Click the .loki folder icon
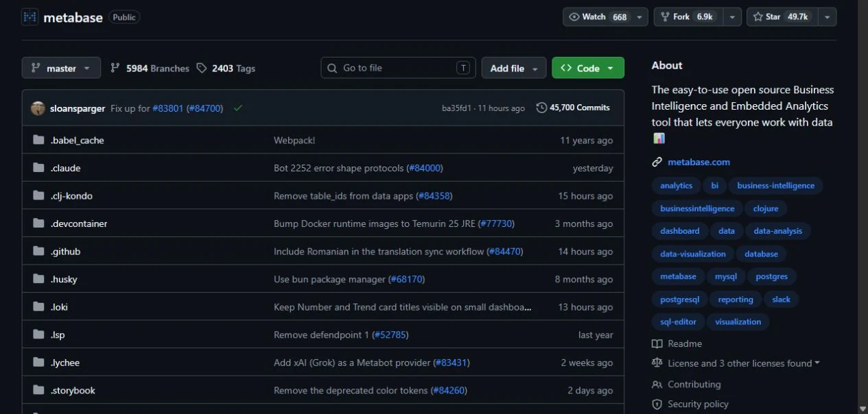Viewport: 868px width, 414px height. click(x=38, y=307)
